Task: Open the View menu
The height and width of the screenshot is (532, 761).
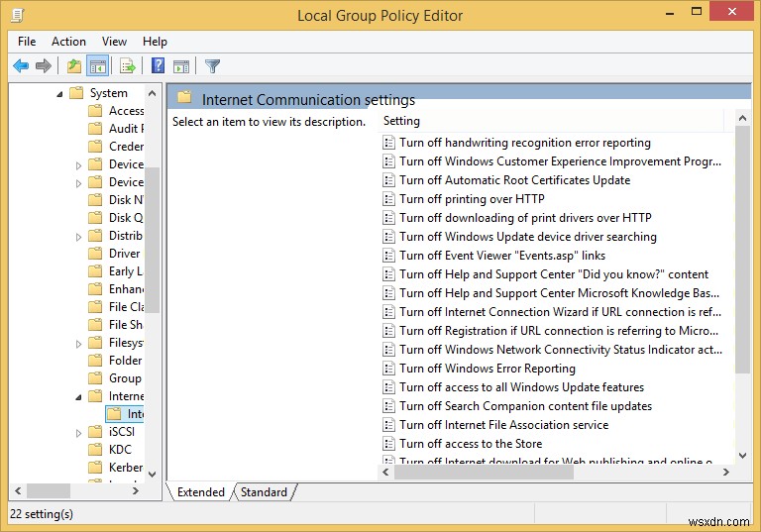Action: pos(114,42)
